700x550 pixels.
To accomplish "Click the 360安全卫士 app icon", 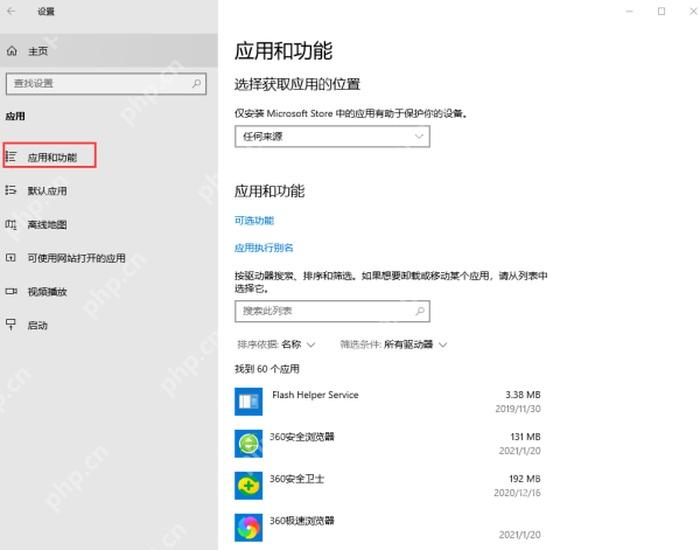I will pyautogui.click(x=248, y=485).
